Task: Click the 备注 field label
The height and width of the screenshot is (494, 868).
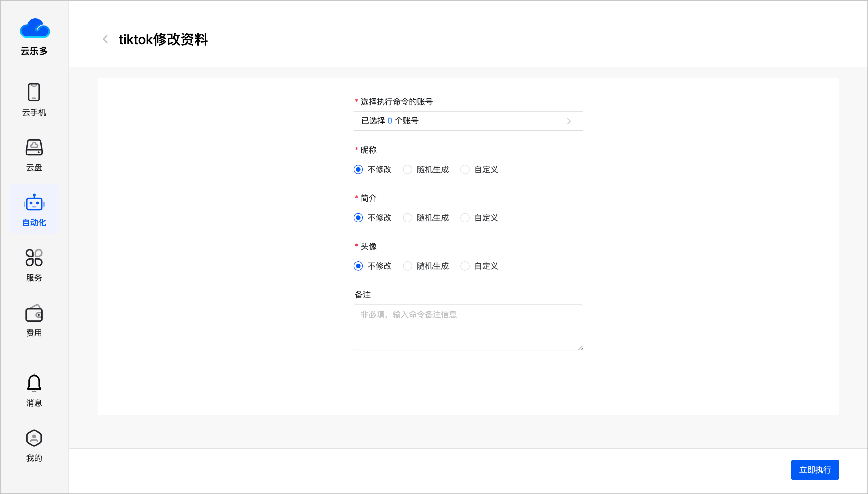Action: coord(363,294)
